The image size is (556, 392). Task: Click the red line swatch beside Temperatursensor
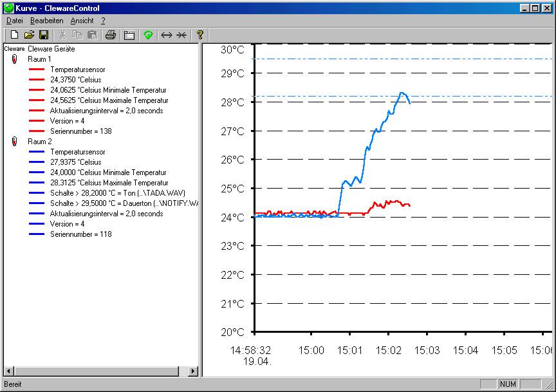pyautogui.click(x=37, y=70)
